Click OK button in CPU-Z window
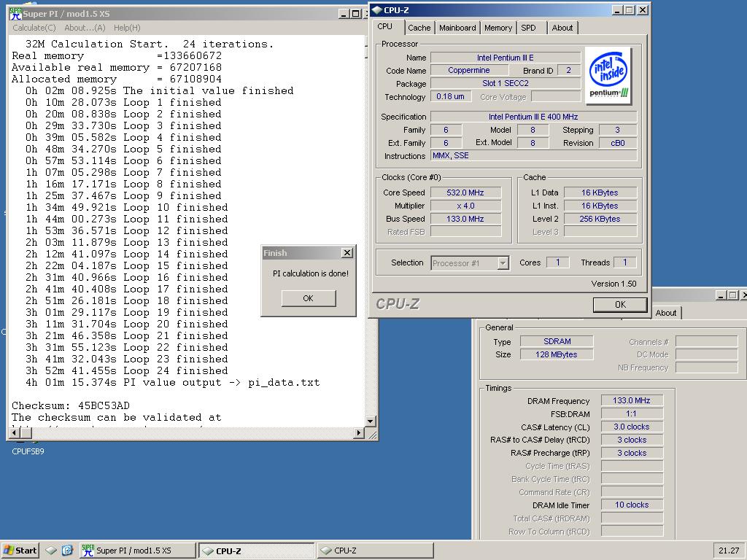The width and height of the screenshot is (747, 560). click(x=620, y=304)
